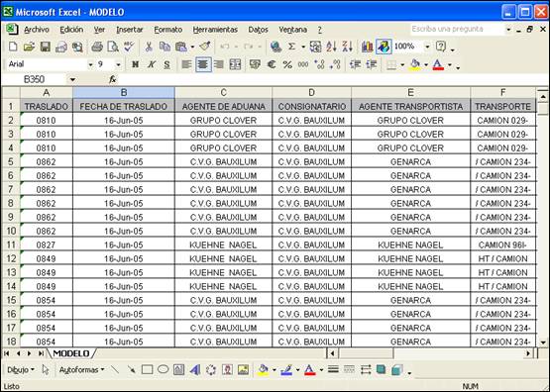Open the Herramientas menu
The image size is (550, 392).
click(x=215, y=30)
